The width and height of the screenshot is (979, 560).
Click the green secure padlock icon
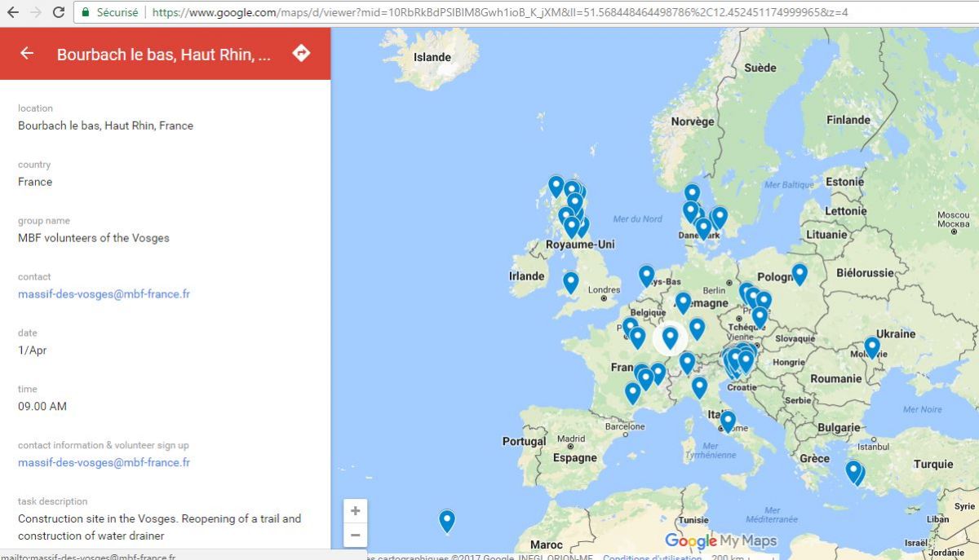(86, 12)
